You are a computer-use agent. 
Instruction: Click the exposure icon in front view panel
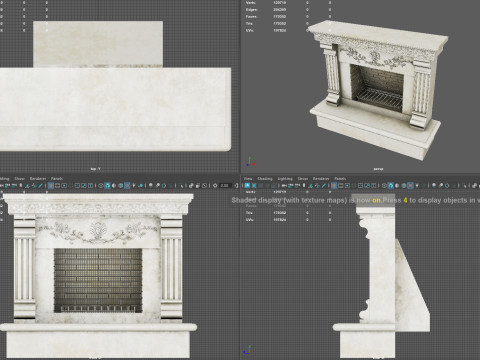215,185
